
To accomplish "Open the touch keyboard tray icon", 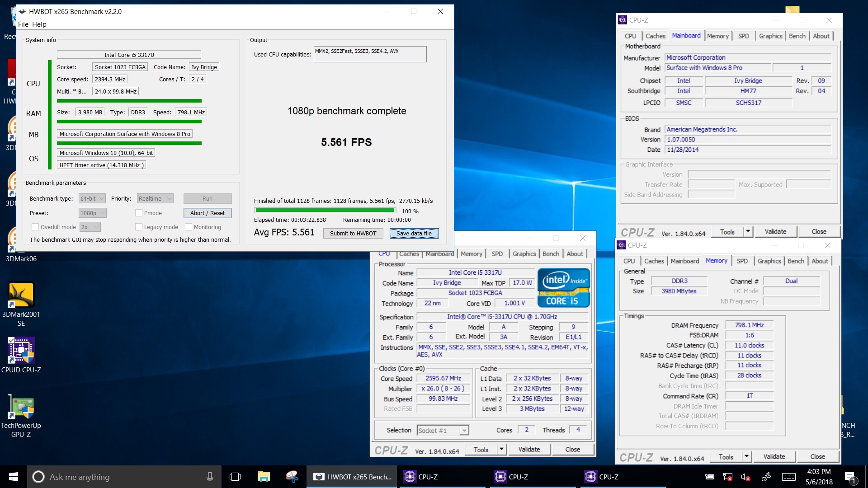I will pos(789,477).
